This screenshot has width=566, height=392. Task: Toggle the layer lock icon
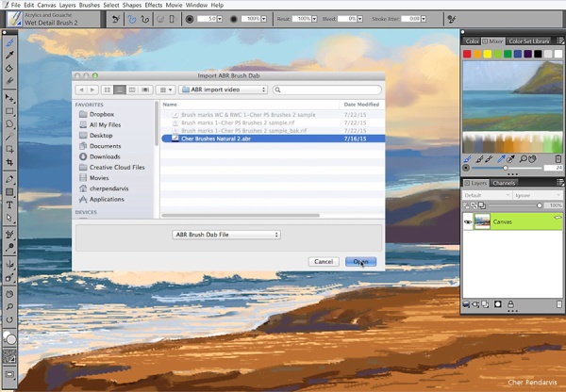point(510,304)
